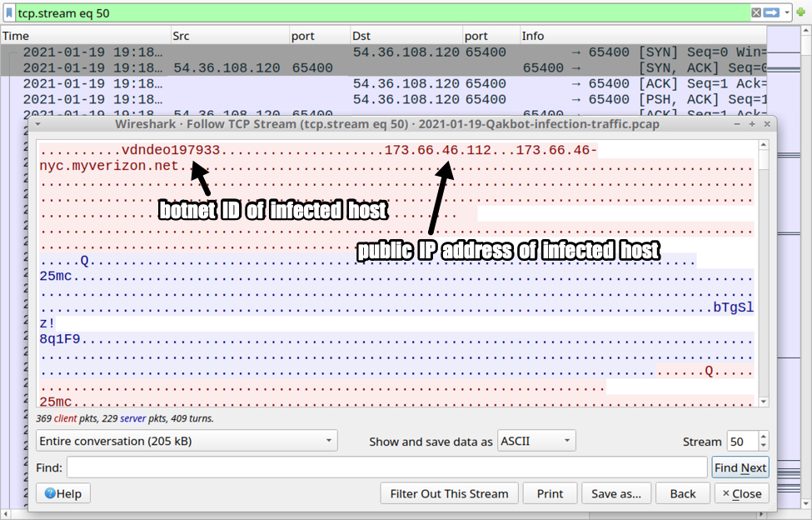The height and width of the screenshot is (520, 812).
Task: Click the display filter bookmark icon
Action: pos(9,13)
